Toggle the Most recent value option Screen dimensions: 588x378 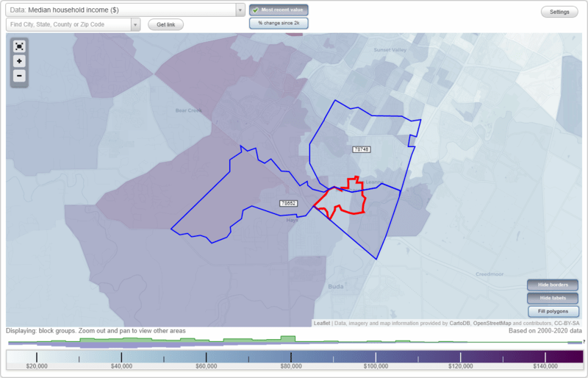pyautogui.click(x=279, y=10)
